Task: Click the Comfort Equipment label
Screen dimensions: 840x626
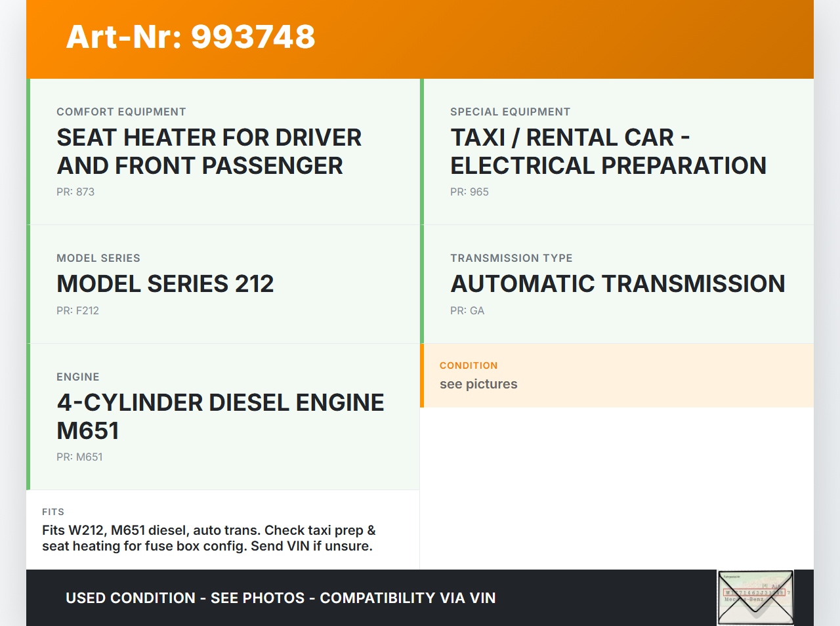Action: pyautogui.click(x=121, y=112)
